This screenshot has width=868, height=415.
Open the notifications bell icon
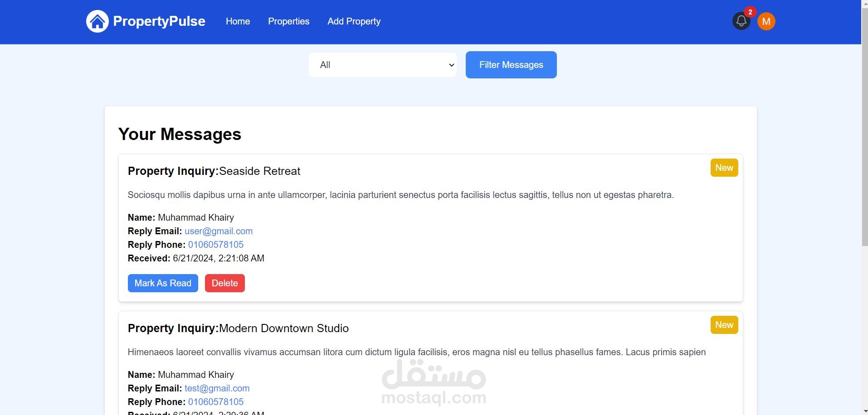tap(741, 21)
